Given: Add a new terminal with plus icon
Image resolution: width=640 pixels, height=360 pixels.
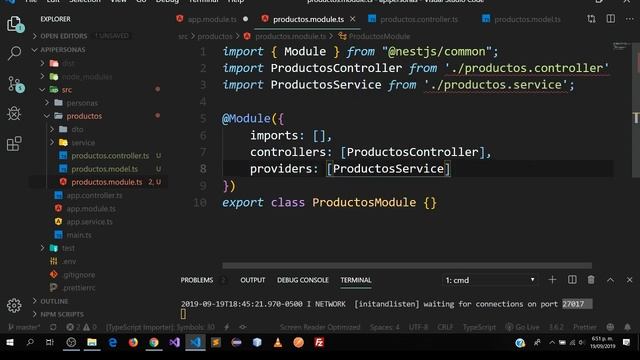Looking at the screenshot, I should point(552,280).
